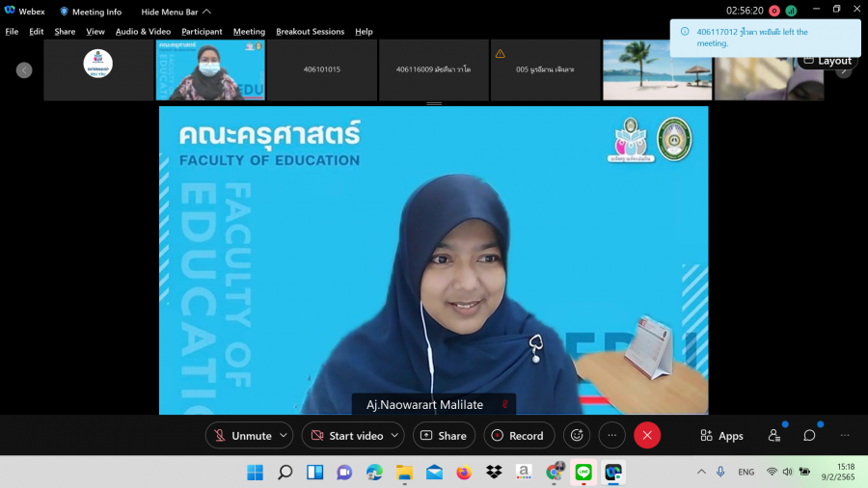Click the red Leave meeting button
868x488 pixels.
[x=647, y=436]
